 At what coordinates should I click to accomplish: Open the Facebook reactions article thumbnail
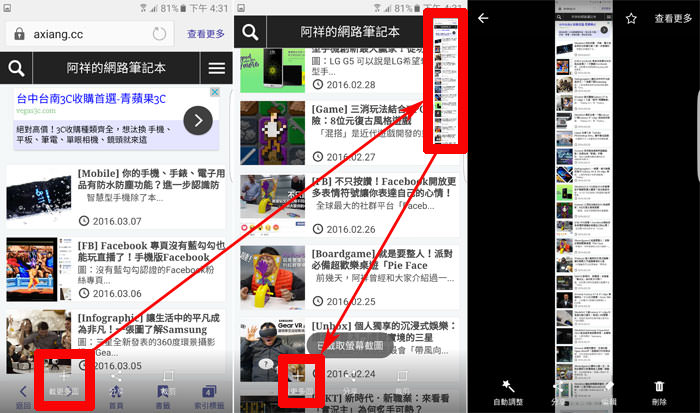coord(272,203)
